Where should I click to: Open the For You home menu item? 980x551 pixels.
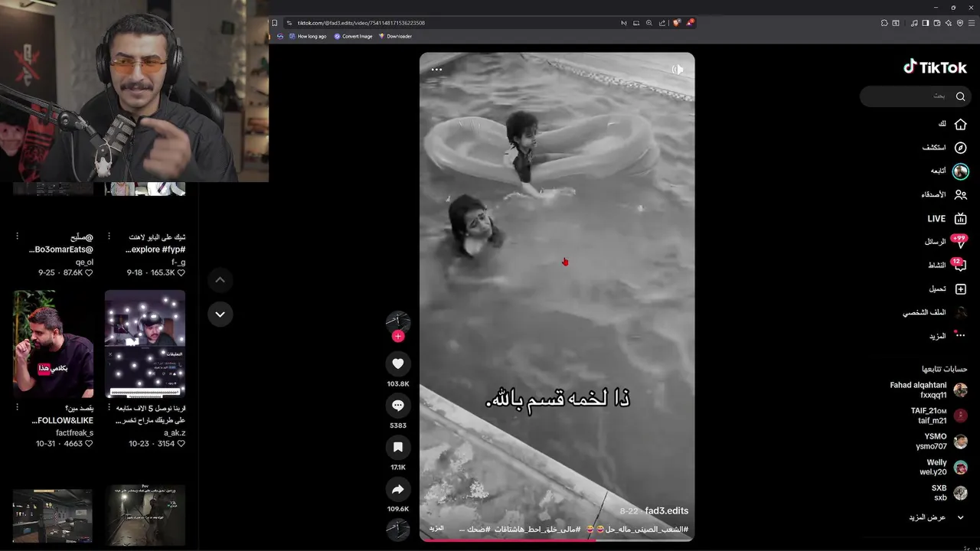[x=952, y=124]
